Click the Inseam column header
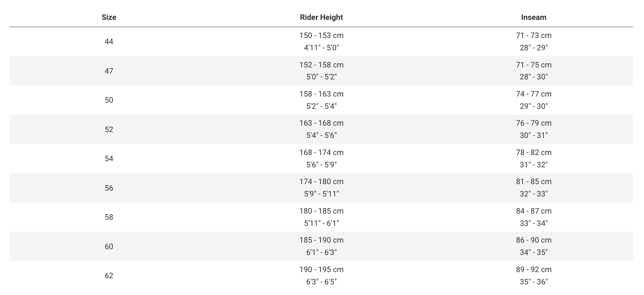Screen dimensions: 644x295 click(534, 17)
